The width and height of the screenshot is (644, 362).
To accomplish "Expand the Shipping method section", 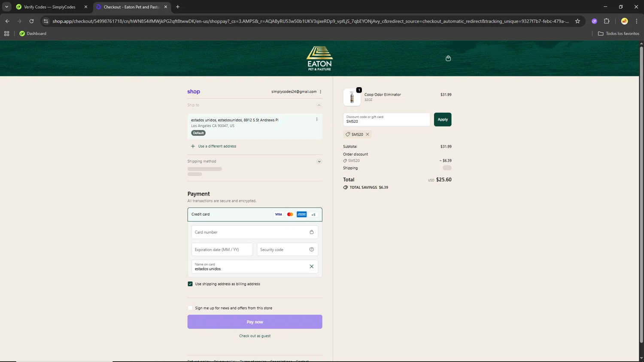I will 319,162.
